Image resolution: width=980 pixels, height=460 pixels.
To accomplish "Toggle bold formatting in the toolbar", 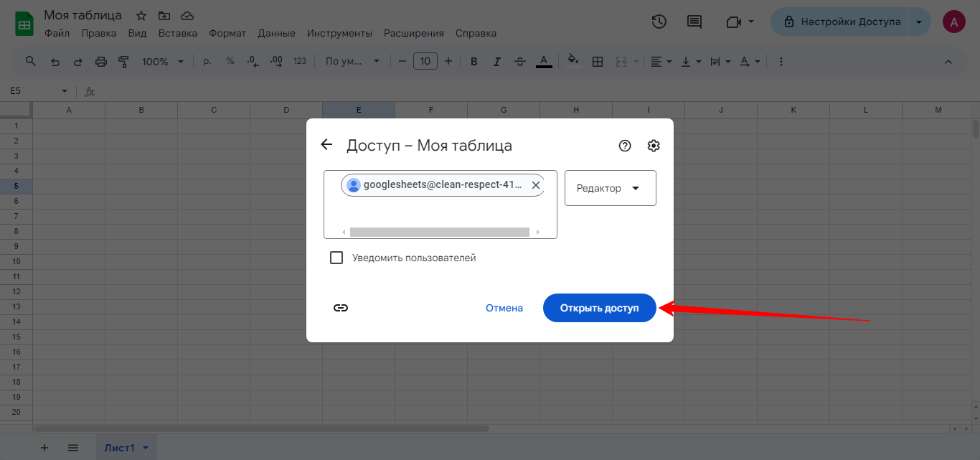I will pos(473,61).
